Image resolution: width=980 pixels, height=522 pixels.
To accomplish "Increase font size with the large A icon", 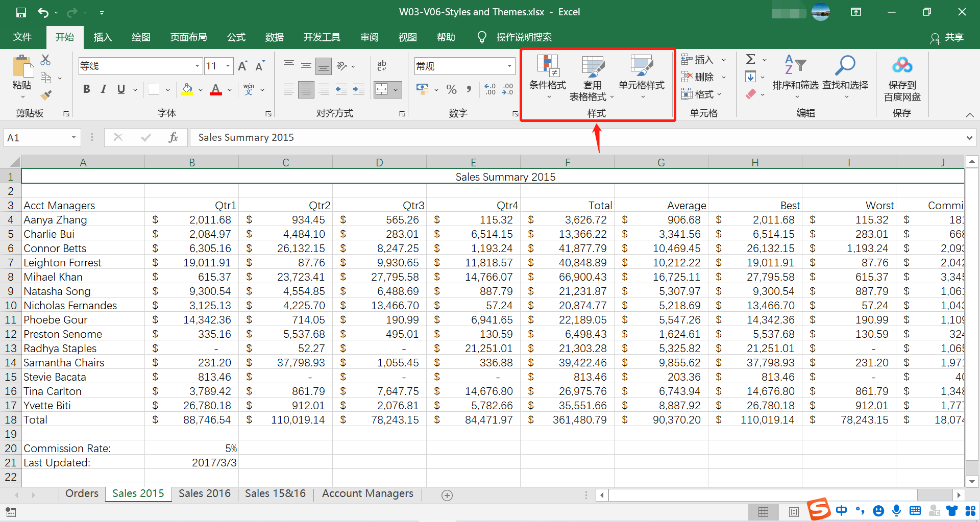I will coord(243,66).
